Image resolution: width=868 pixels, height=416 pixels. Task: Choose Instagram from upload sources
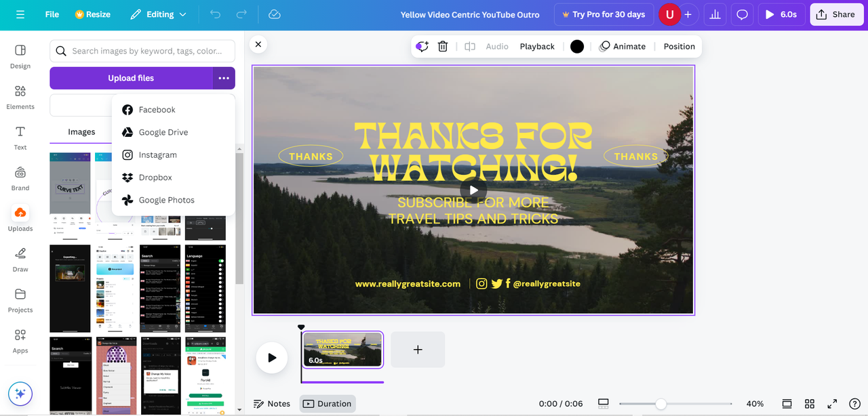click(174, 154)
